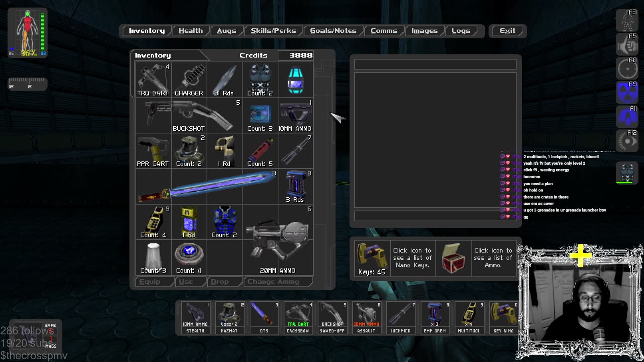
Task: Toggle the F12 vision augmentation icon
Action: click(627, 141)
